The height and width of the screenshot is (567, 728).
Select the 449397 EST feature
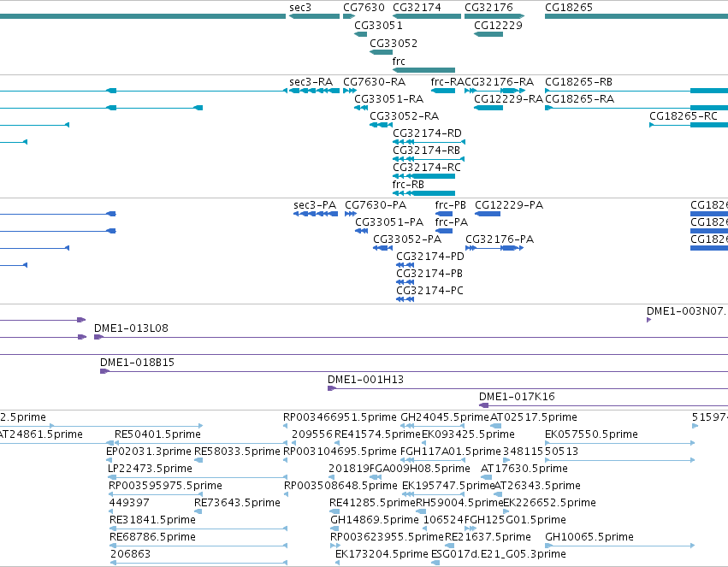(x=111, y=511)
